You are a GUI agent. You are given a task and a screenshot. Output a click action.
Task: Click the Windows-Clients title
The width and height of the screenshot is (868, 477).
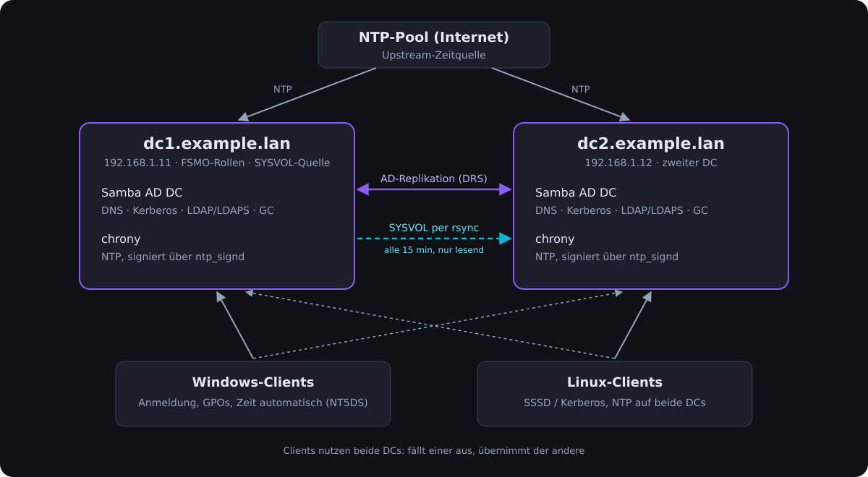[x=253, y=382]
